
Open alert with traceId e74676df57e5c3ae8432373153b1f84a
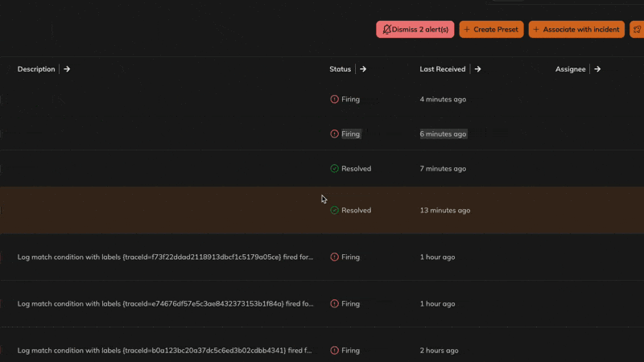[165, 304]
